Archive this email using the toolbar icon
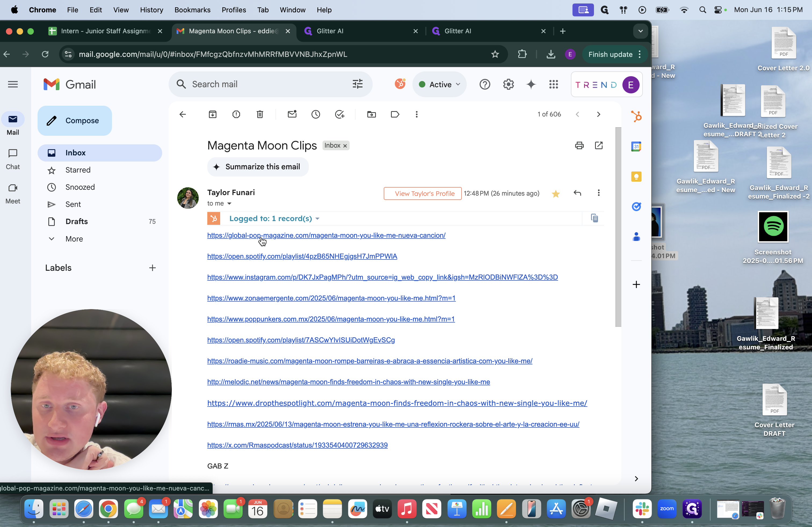Image resolution: width=812 pixels, height=527 pixels. [x=212, y=114]
